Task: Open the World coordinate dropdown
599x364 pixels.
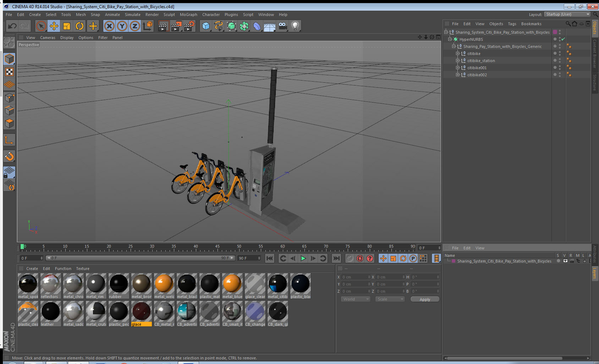Action: click(356, 299)
